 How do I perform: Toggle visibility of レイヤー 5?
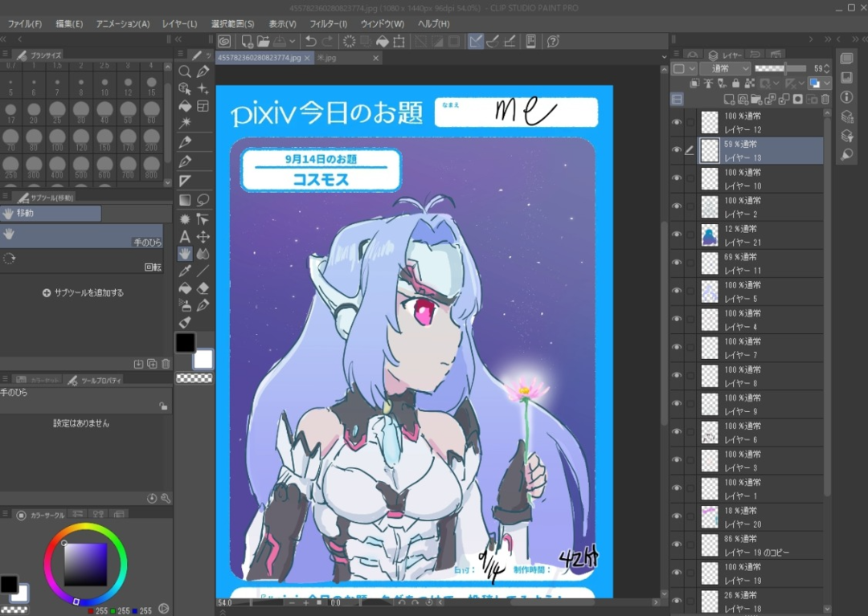click(x=677, y=291)
